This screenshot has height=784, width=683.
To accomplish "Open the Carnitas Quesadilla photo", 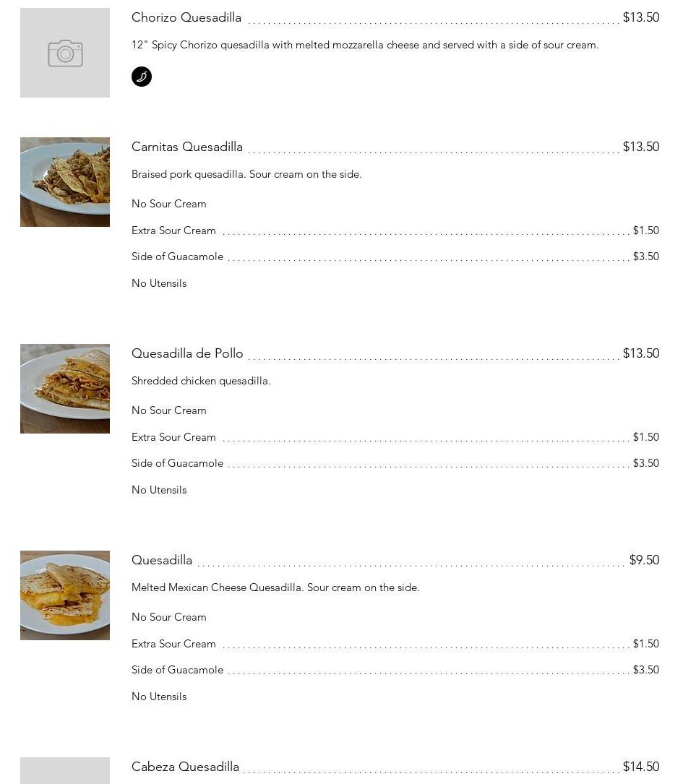I will pyautogui.click(x=65, y=182).
